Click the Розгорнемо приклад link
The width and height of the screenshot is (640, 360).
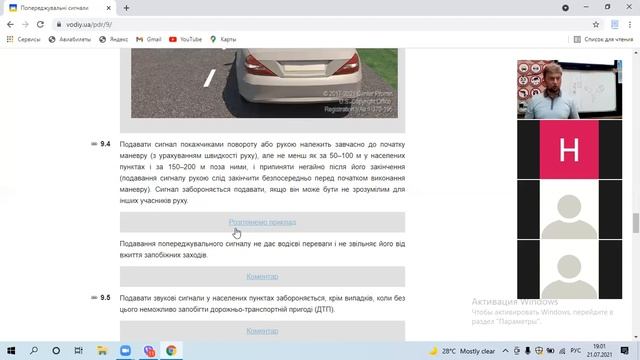click(x=262, y=222)
